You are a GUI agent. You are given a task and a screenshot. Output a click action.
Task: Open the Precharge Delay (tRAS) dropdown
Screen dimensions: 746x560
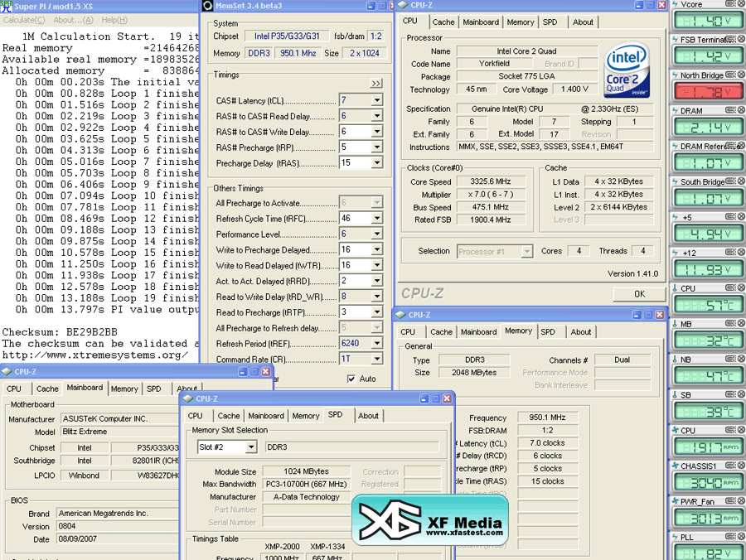377,163
